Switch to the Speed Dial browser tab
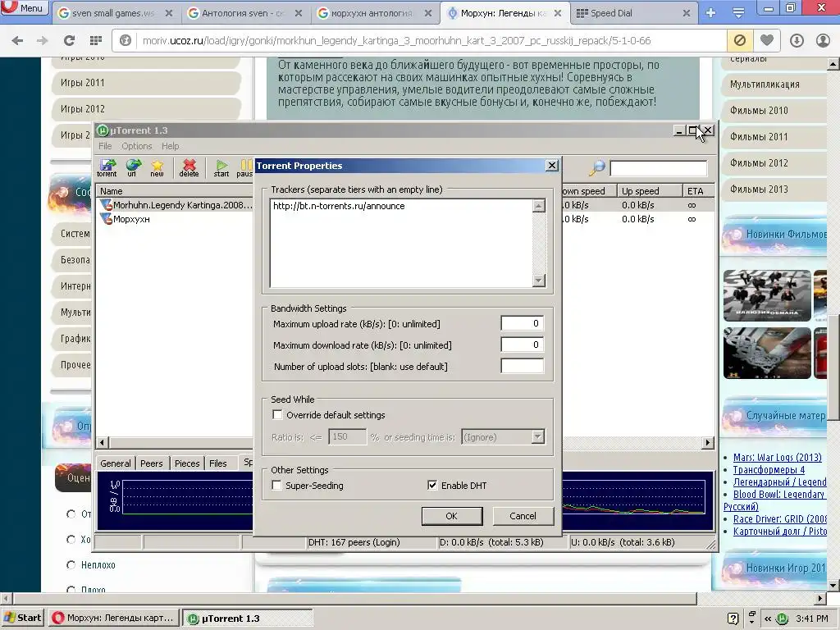Viewport: 840px width, 630px height. tap(633, 13)
